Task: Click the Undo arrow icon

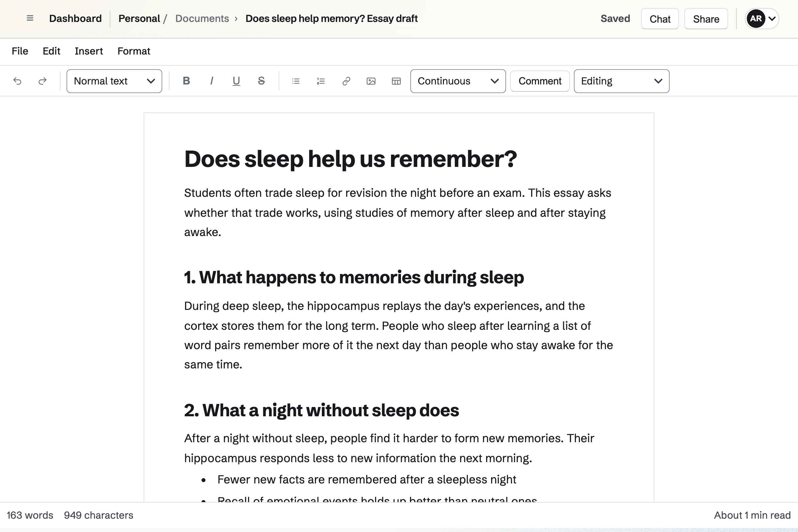Action: [17, 81]
